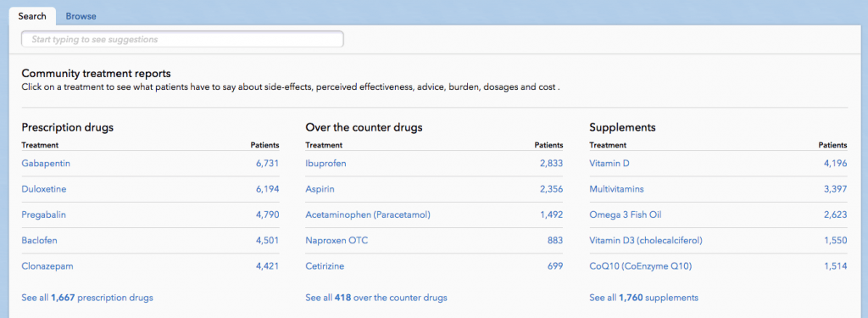Click Cetirizine patient count 699
The height and width of the screenshot is (318, 868).
555,266
